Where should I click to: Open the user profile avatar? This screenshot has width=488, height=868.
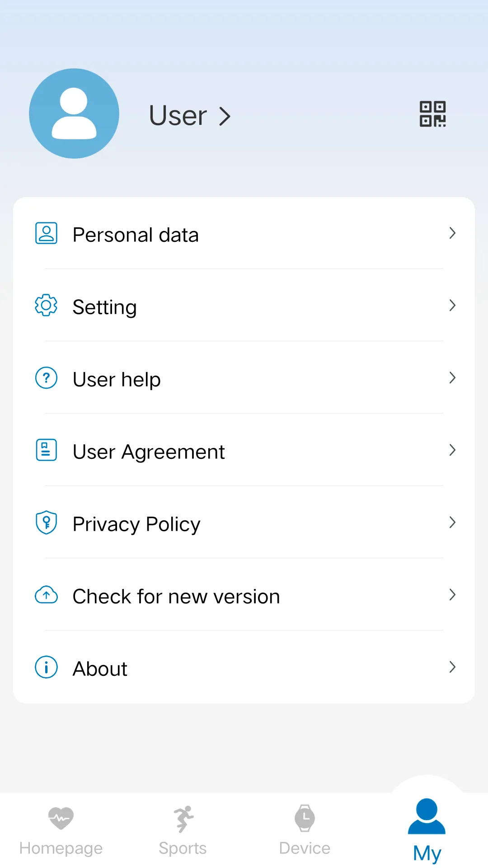74,113
